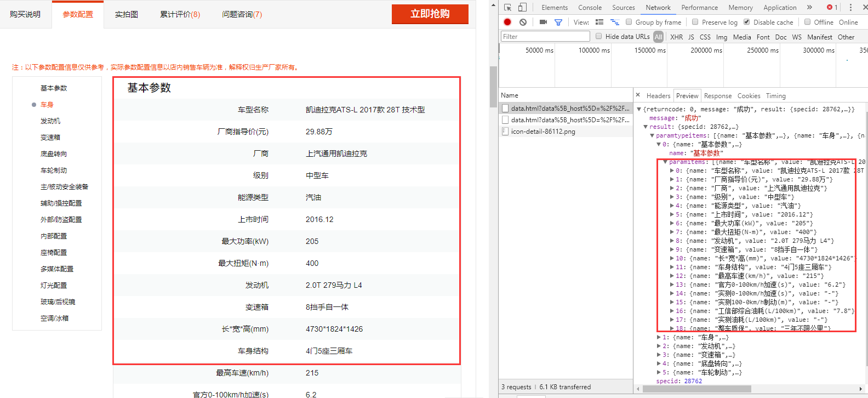Expand paramitems entry 0 车型名称
Screen dimensions: 868x398
click(672, 170)
